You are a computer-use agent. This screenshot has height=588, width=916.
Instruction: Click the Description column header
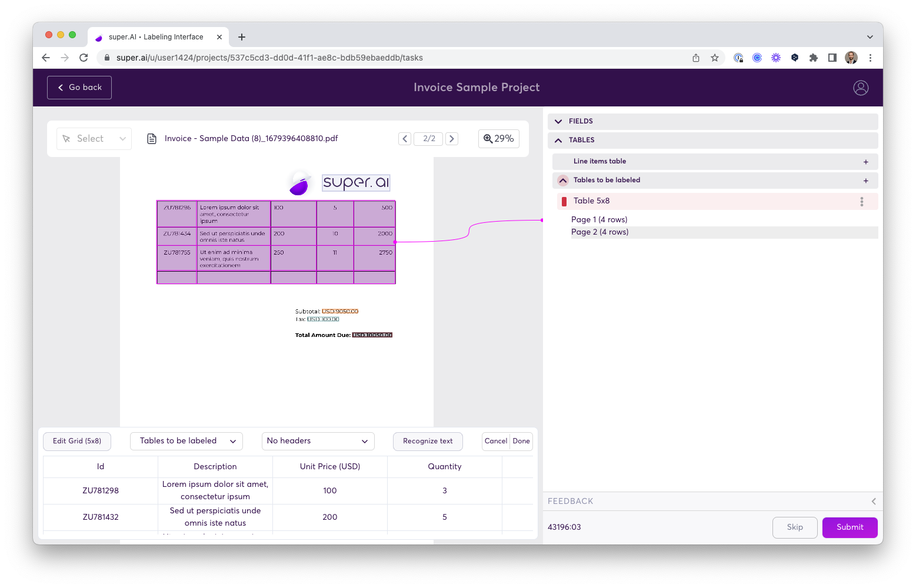coord(215,467)
